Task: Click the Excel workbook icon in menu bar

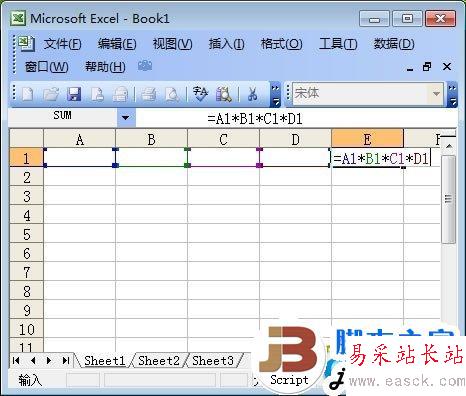Action: pyautogui.click(x=26, y=43)
